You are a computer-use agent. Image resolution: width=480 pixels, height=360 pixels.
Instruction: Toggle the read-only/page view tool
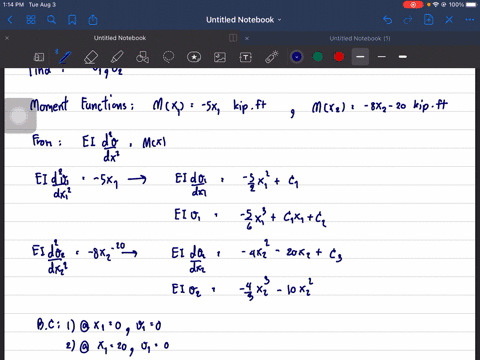(x=39, y=57)
